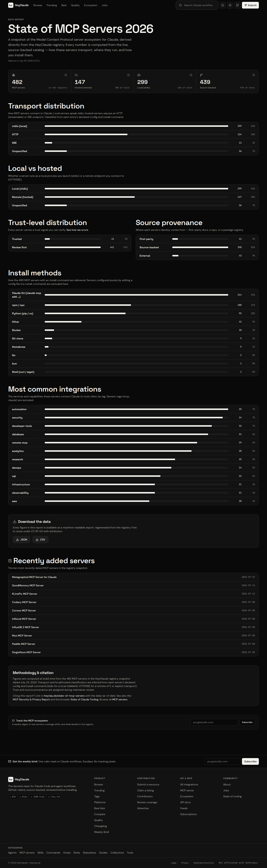
Task: Click email field in Track the MCP ecosystem
Action: coord(214,722)
